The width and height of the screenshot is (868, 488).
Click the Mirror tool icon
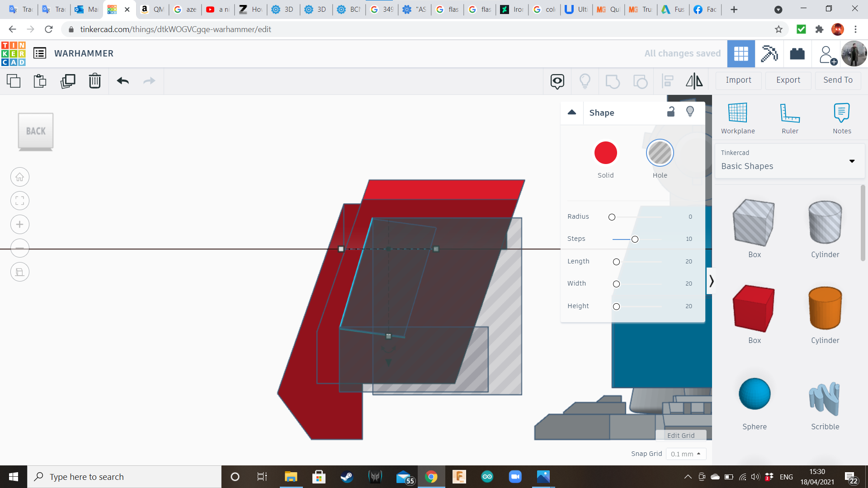tap(694, 81)
